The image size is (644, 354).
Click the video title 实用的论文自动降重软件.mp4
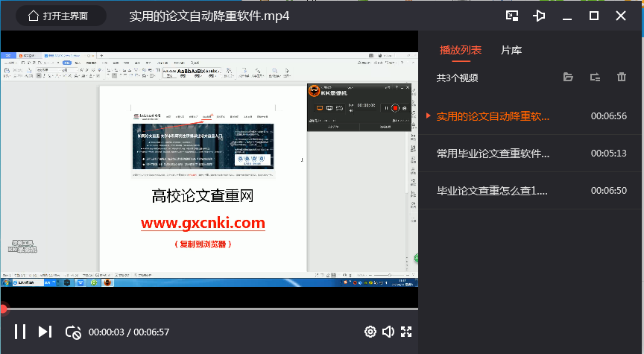pos(209,16)
